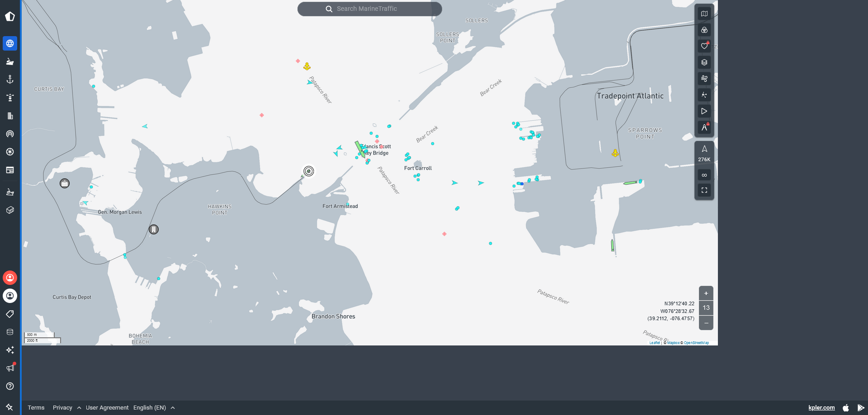Select the green vessel left of the Sparrows Point pier
This screenshot has height=415, width=868.
pos(630,183)
